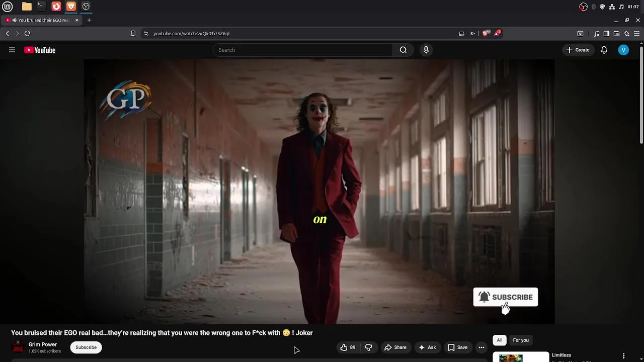The height and width of the screenshot is (362, 644).
Task: Click the video player to pause
Action: point(319,192)
